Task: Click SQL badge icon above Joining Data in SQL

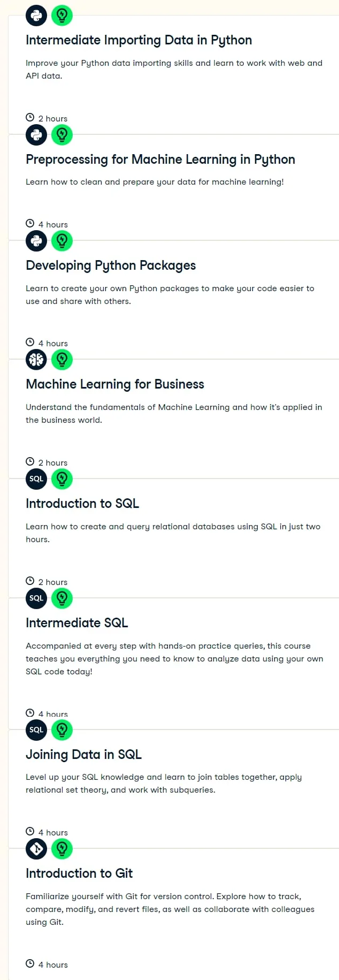Action: pyautogui.click(x=36, y=730)
